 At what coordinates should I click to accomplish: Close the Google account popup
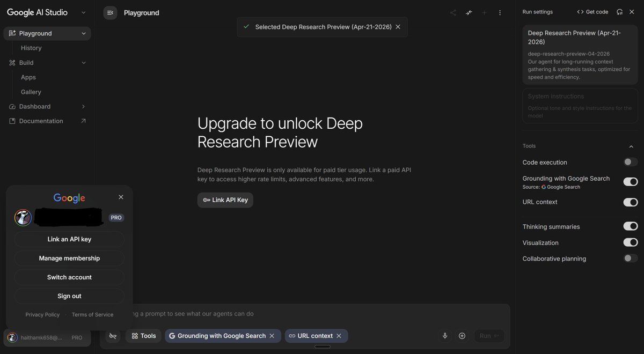(121, 197)
